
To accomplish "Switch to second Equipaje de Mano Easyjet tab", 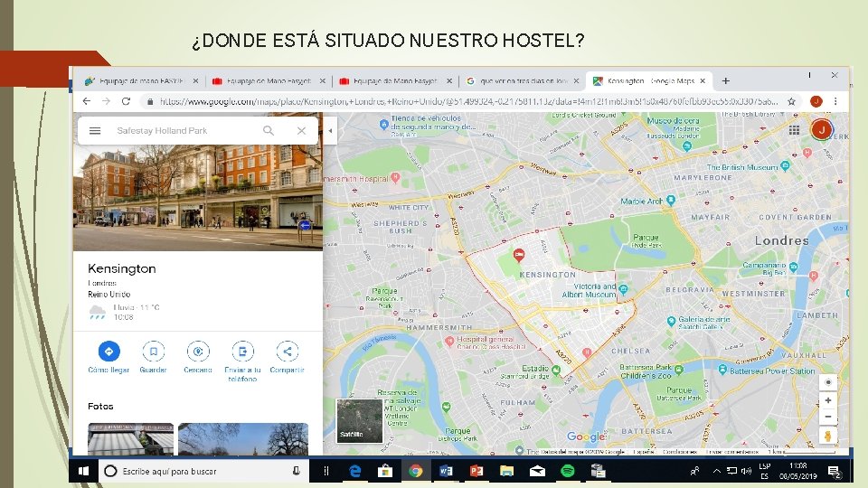I will click(x=268, y=80).
